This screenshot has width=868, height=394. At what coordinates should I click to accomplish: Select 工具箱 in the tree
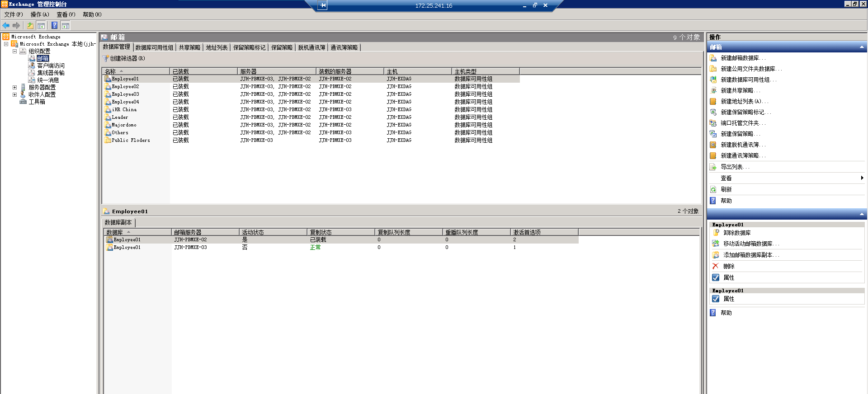tap(37, 102)
